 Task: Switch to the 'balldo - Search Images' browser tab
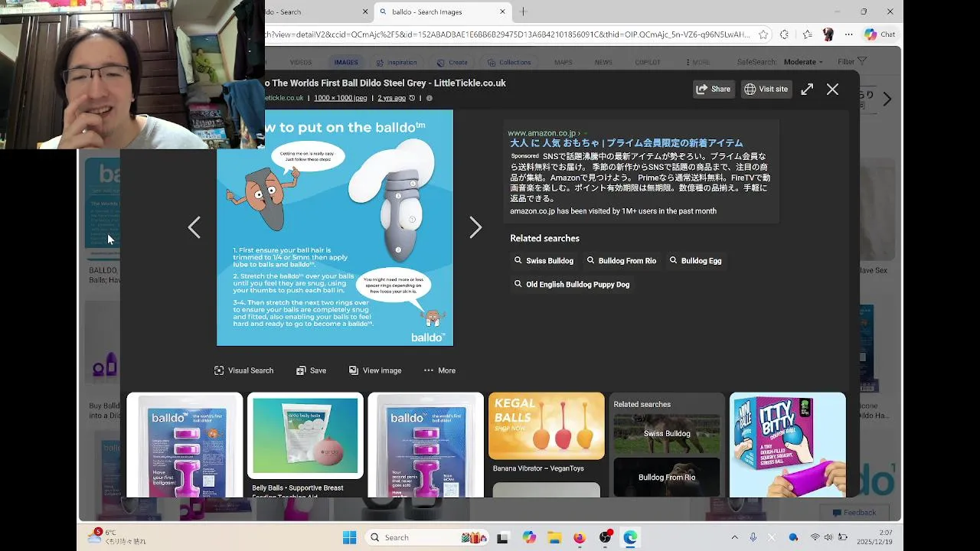(x=441, y=11)
